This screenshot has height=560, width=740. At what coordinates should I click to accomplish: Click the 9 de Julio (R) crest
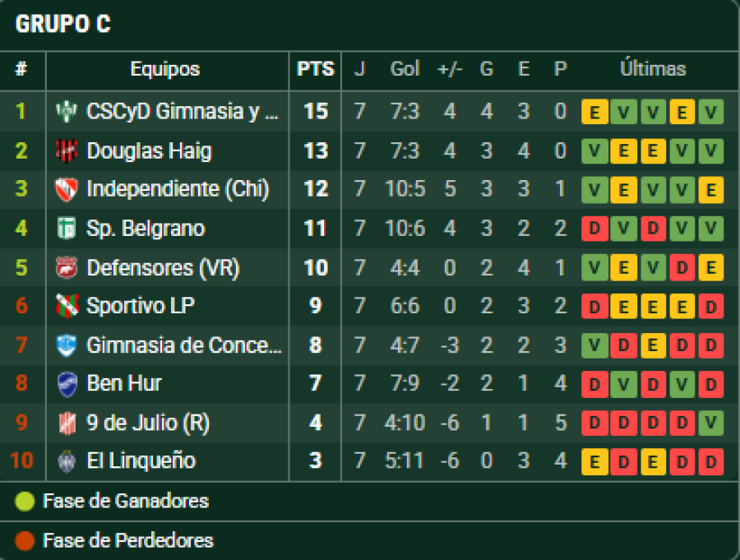66,423
